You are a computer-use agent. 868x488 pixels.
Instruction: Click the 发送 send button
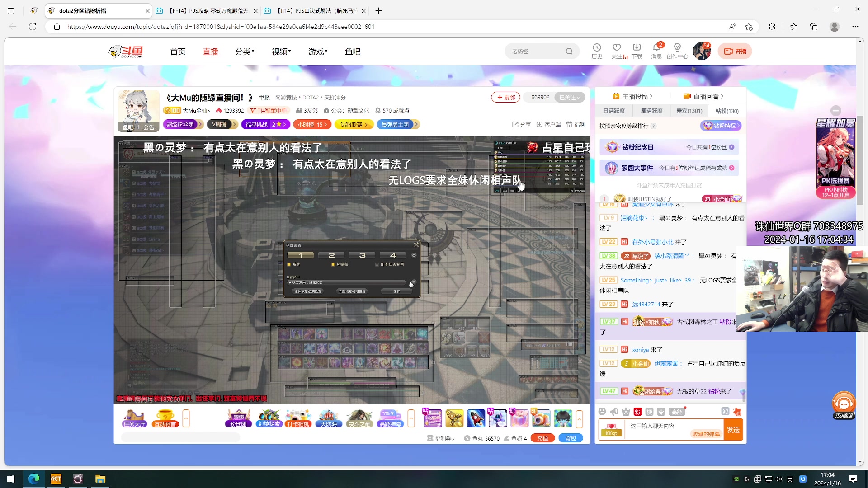coord(733,430)
